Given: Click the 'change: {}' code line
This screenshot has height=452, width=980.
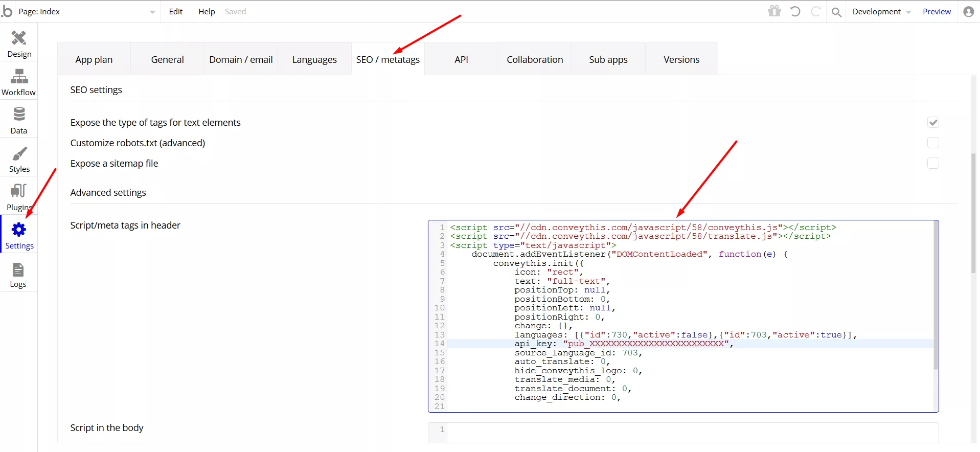Looking at the screenshot, I should point(543,326).
